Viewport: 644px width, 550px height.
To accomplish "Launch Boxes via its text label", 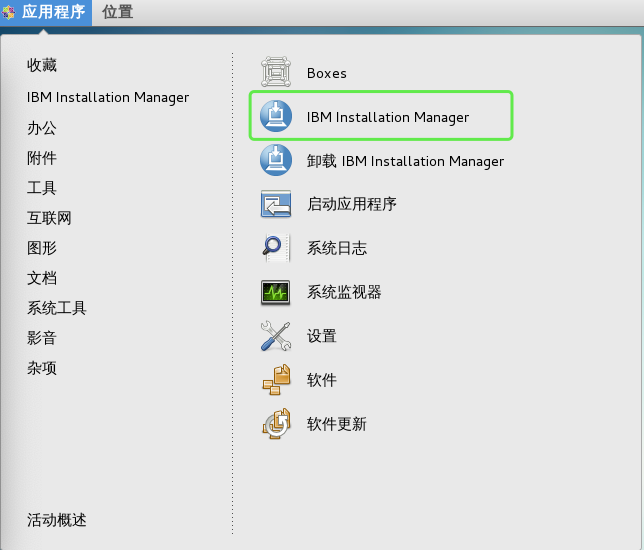I will pyautogui.click(x=327, y=73).
